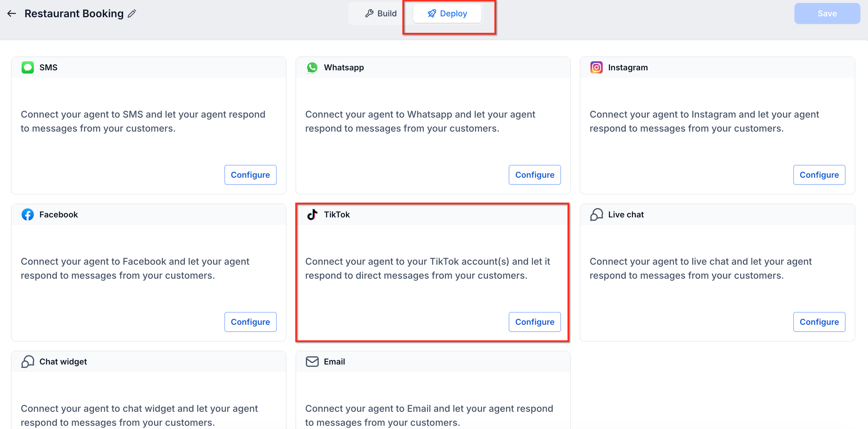Click the Whatsapp logo icon
Image resolution: width=868 pixels, height=429 pixels.
(312, 67)
